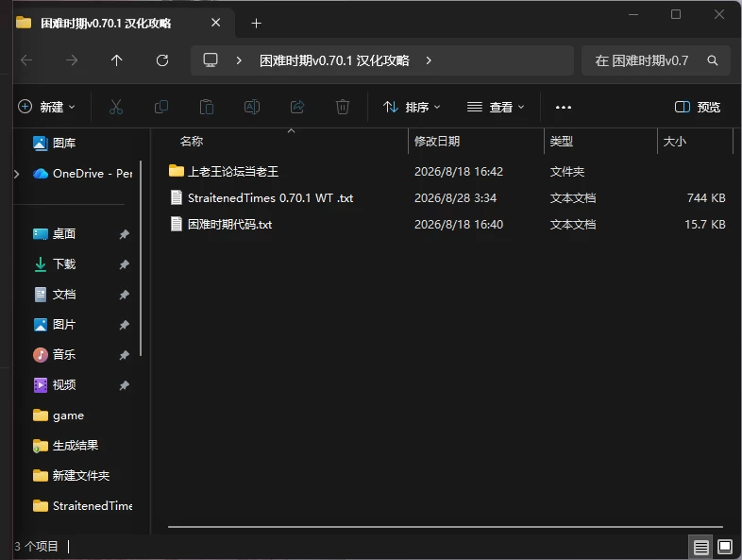742x560 pixels.
Task: Open OneDrive - Per in the sidebar
Action: pos(83,174)
